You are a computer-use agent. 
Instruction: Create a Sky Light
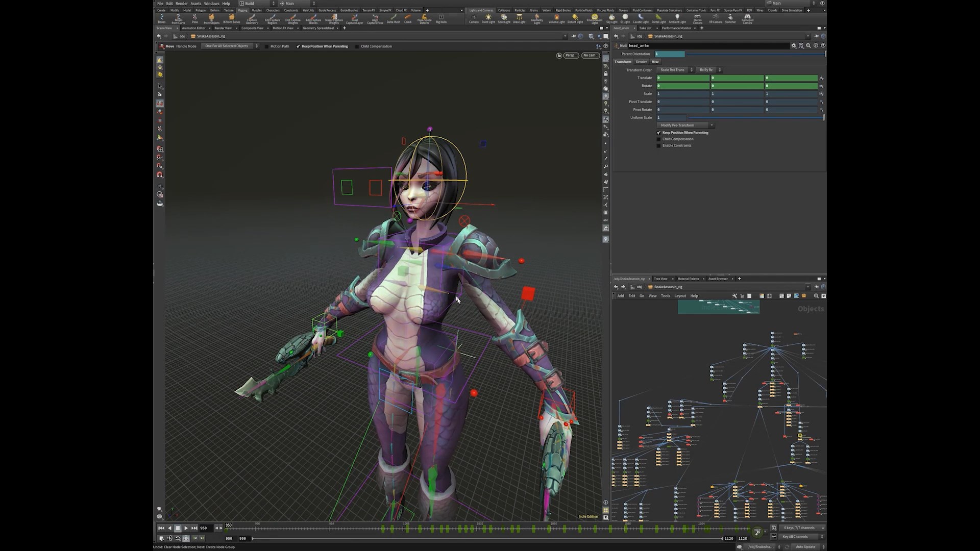[x=611, y=19]
